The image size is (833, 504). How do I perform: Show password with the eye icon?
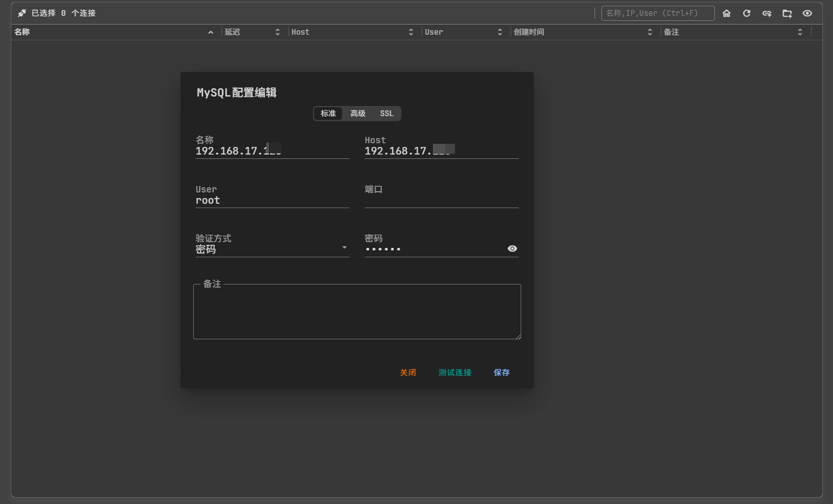coord(512,249)
